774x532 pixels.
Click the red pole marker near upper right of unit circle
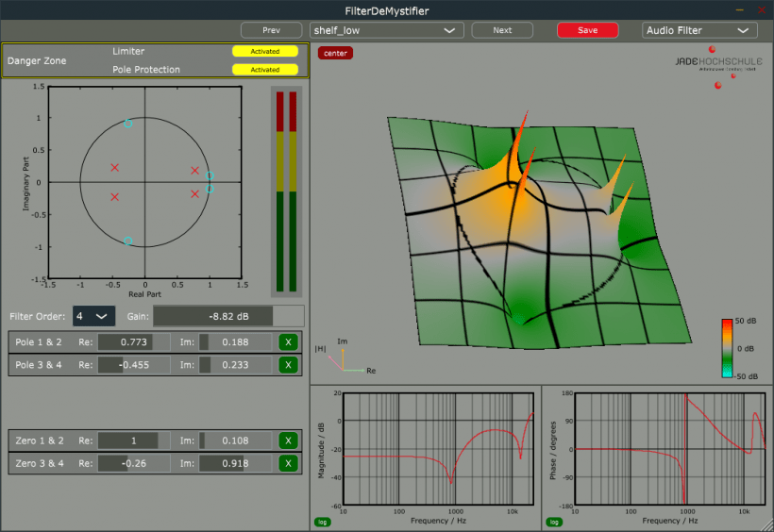(x=195, y=171)
